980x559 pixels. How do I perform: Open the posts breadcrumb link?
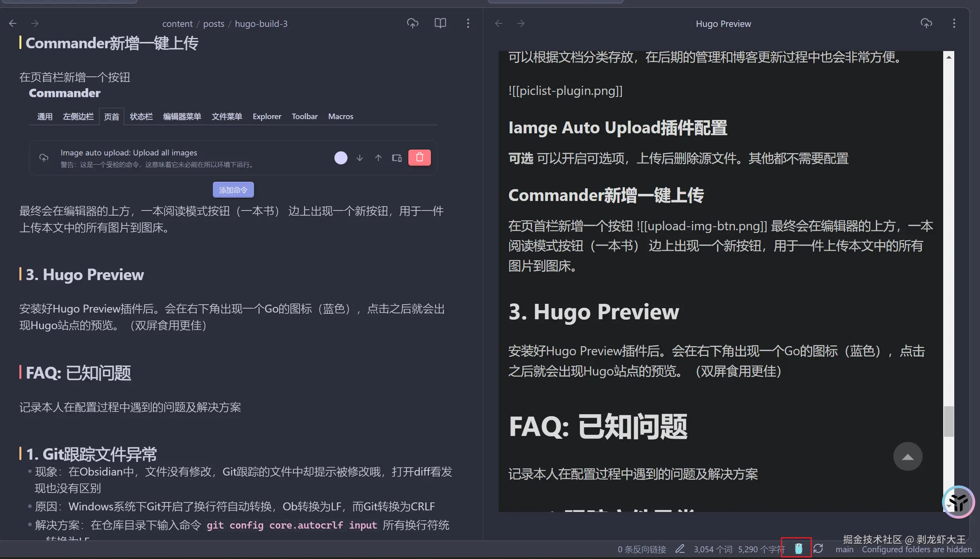214,23
